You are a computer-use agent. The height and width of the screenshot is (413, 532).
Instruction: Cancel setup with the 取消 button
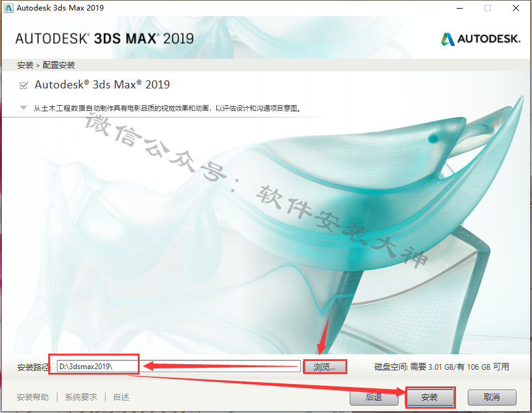point(492,397)
